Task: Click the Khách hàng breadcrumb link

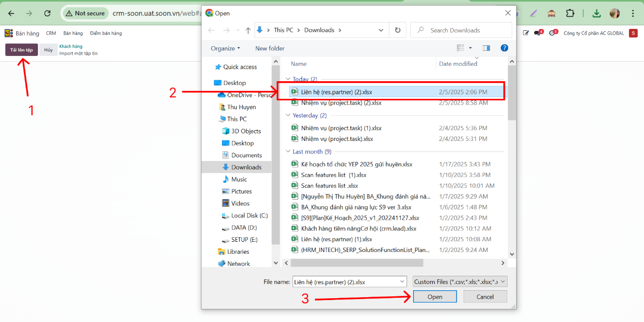Action: click(x=71, y=47)
